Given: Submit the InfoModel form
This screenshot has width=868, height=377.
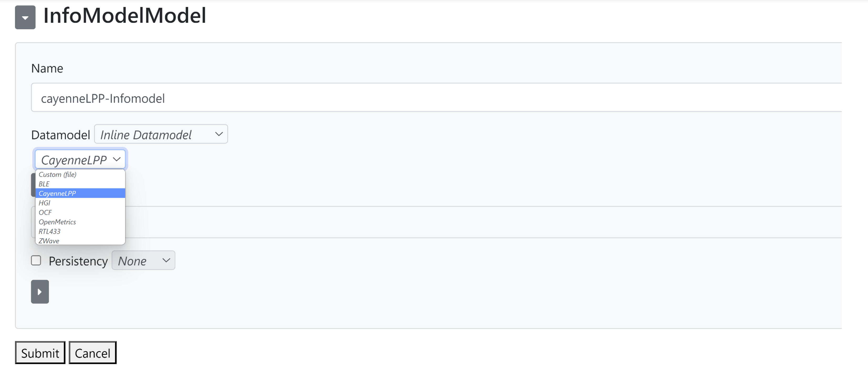Looking at the screenshot, I should (40, 353).
